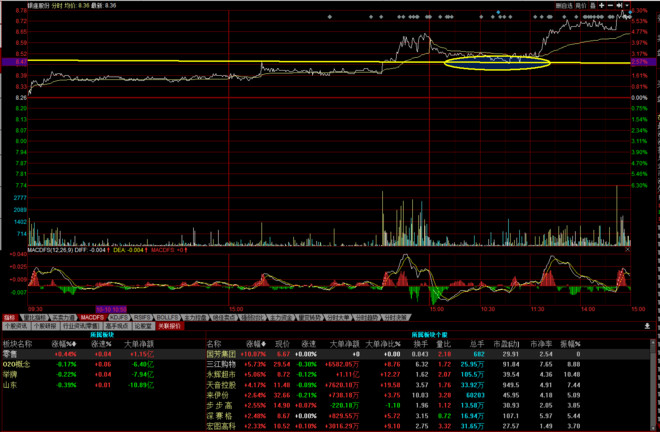The image size is (660, 432).
Task: Sort stock table by 振幅% header
Action: click(x=570, y=344)
